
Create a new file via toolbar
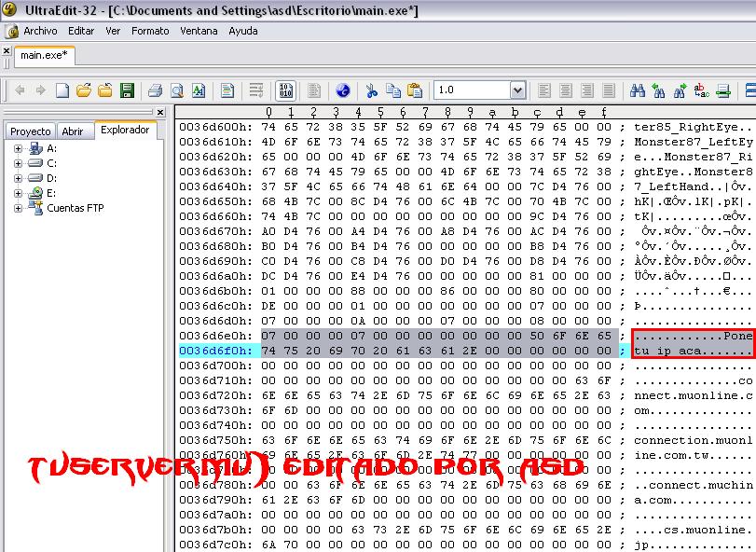pyautogui.click(x=62, y=90)
